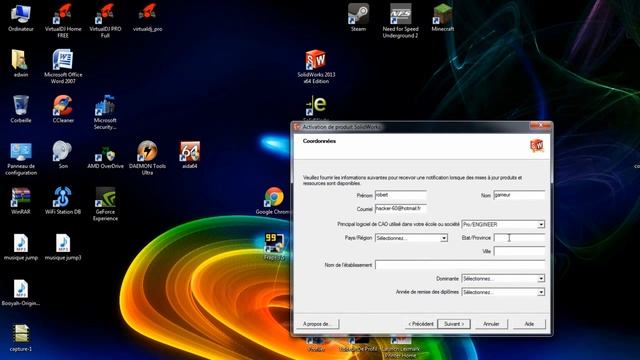Go back with the Précédent button

(420, 324)
